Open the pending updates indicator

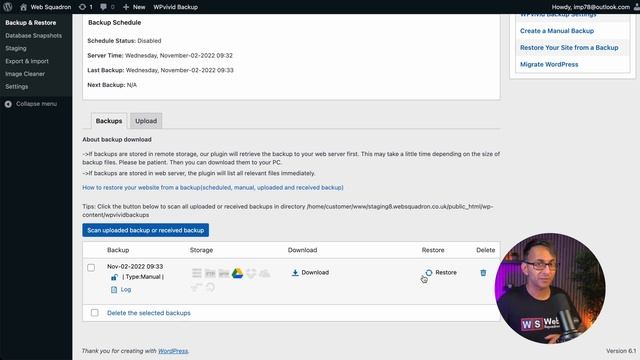click(85, 7)
